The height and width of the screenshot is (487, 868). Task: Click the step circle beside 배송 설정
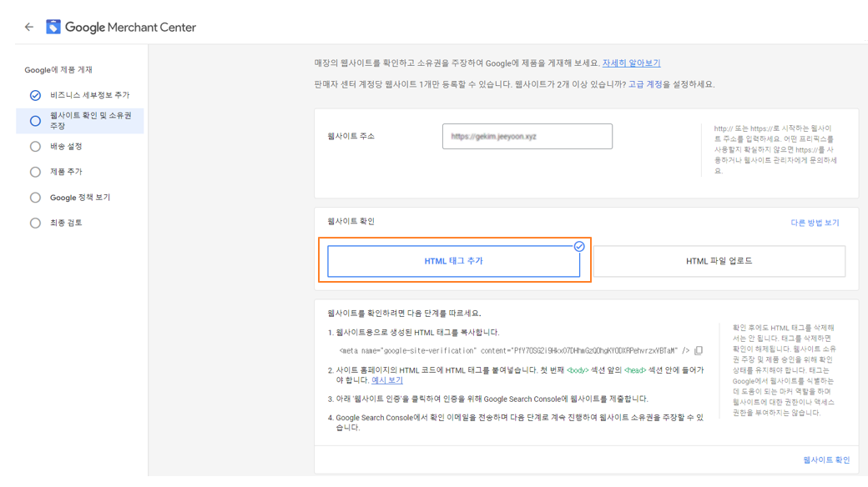click(35, 147)
